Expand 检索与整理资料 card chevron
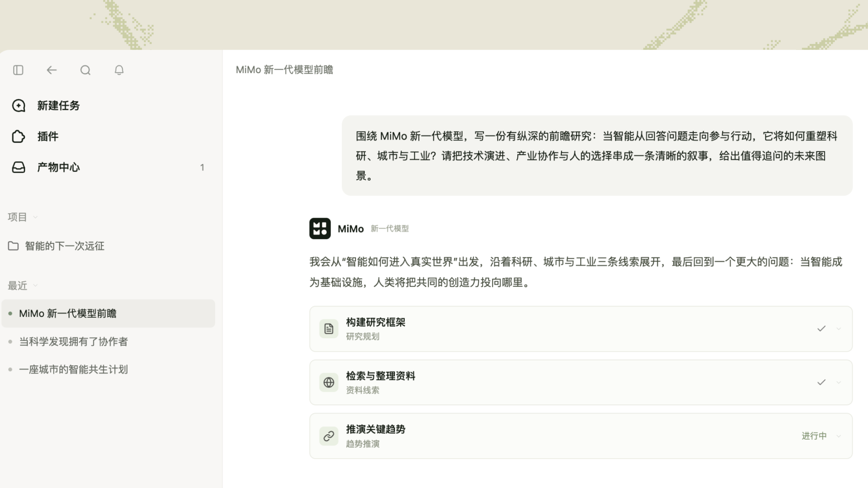 coord(839,382)
